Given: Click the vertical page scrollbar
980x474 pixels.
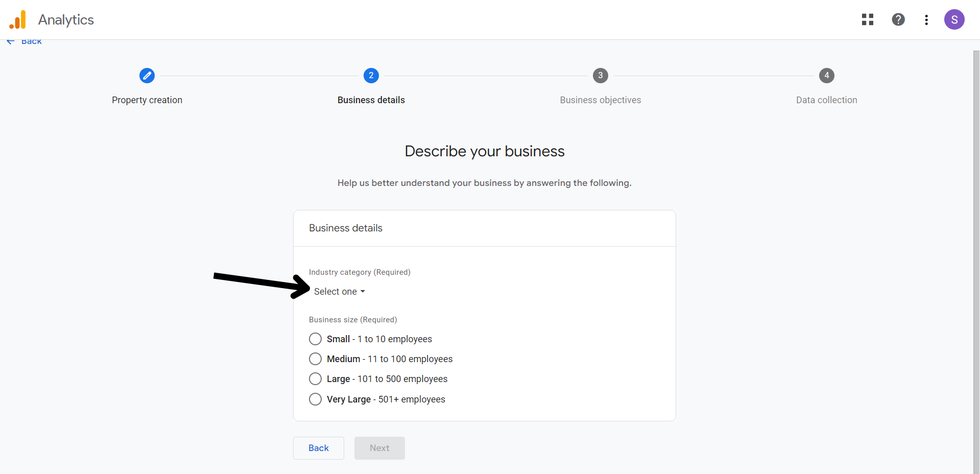Looking at the screenshot, I should click(976, 255).
